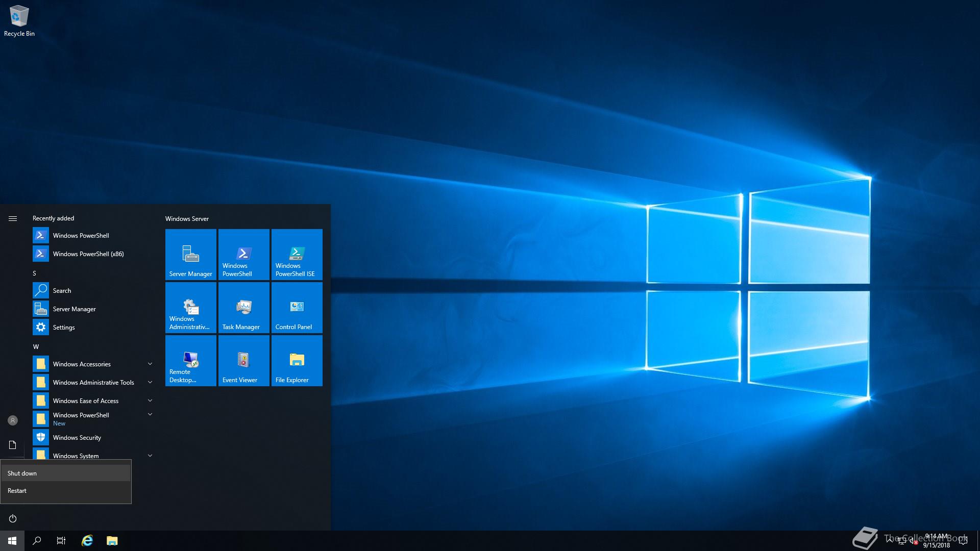Expand the Windows Ease of Access folder

[94, 400]
